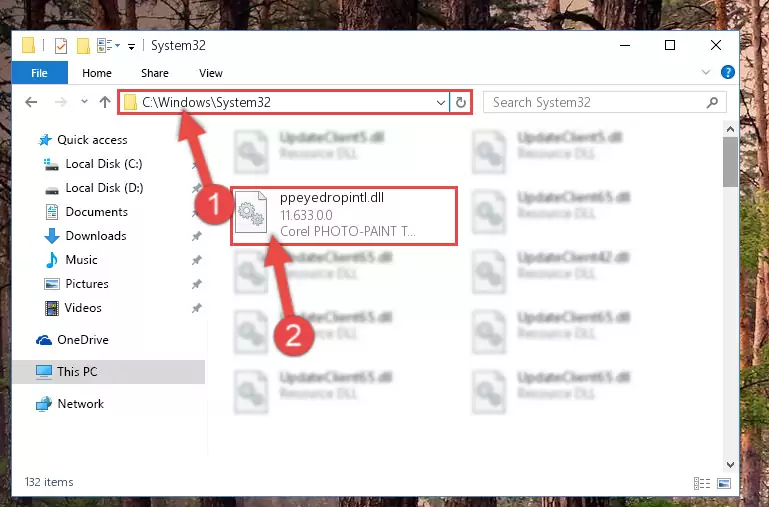Viewport: 769px width, 507px height.
Task: Open the View ribbon tab
Action: point(211,73)
